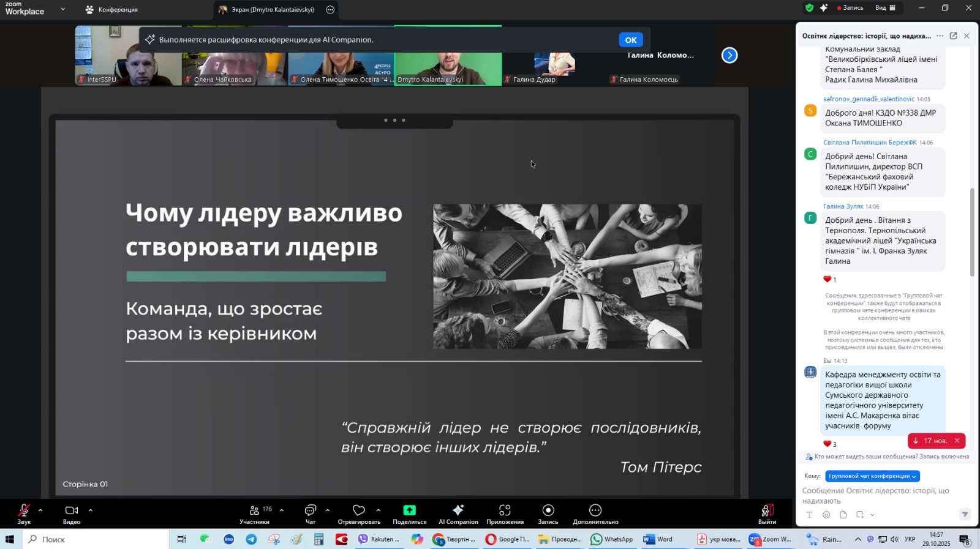Viewport: 980px width, 549px height.
Task: Expand the audio options arrow beside Звук
Action: pos(40,510)
